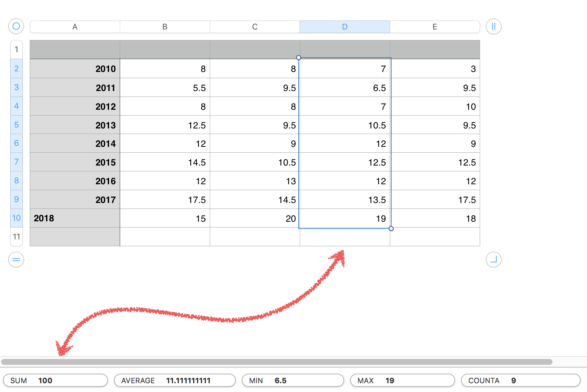Select row 1 header
The image size is (587, 392).
click(17, 50)
